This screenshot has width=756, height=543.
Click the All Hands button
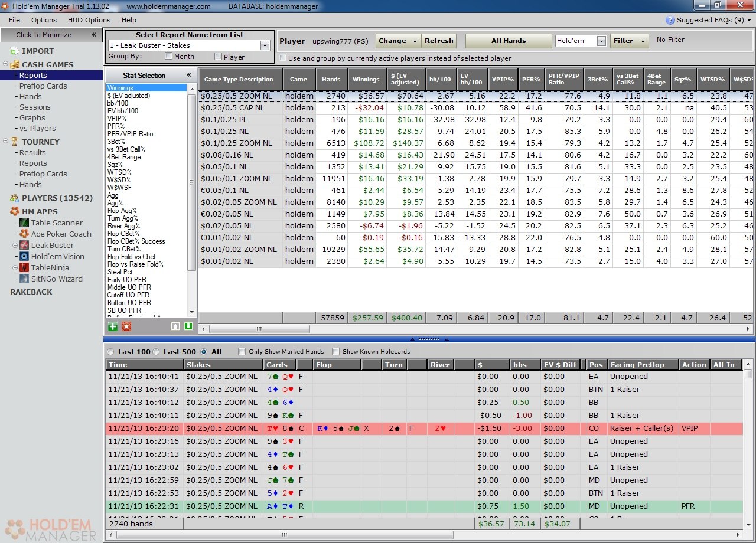point(508,41)
